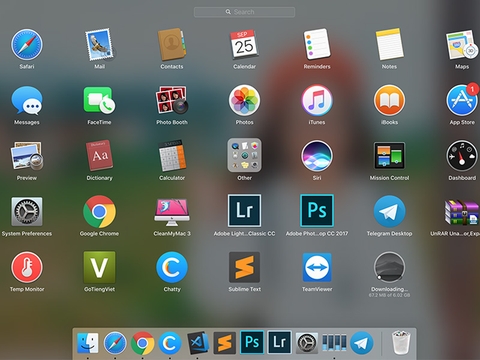The width and height of the screenshot is (480, 360).
Task: Launch Siri
Action: tap(317, 156)
